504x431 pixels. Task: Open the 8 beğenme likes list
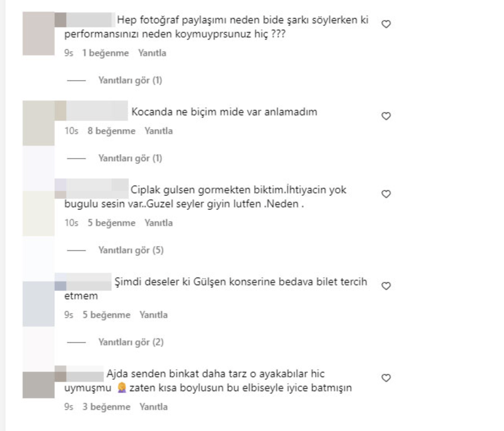(111, 131)
